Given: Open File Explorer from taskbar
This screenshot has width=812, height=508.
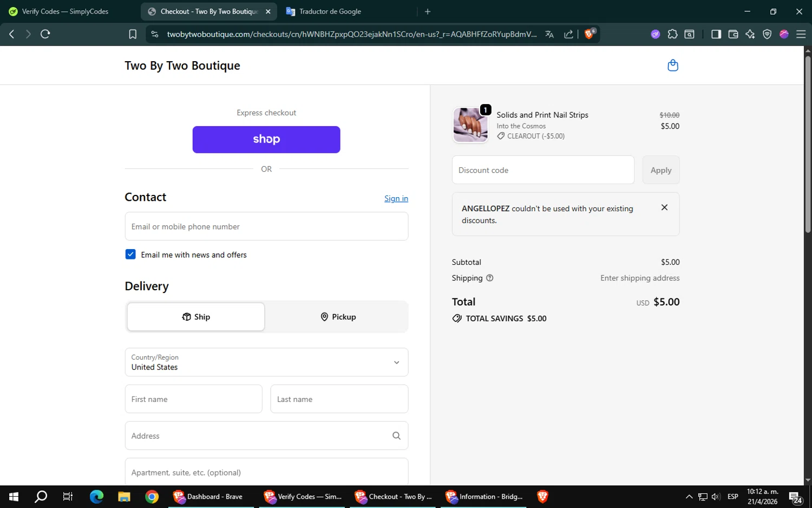Looking at the screenshot, I should point(124,497).
